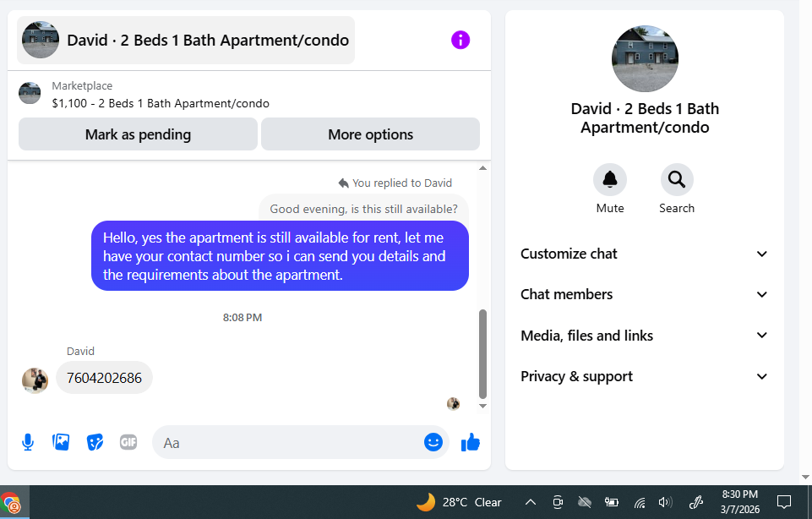This screenshot has height=519, width=812.
Task: Click the small seen-by avatar indicator
Action: pyautogui.click(x=453, y=403)
